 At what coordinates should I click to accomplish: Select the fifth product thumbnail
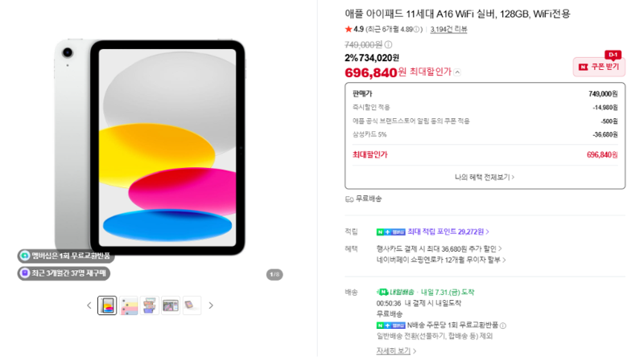click(x=192, y=306)
